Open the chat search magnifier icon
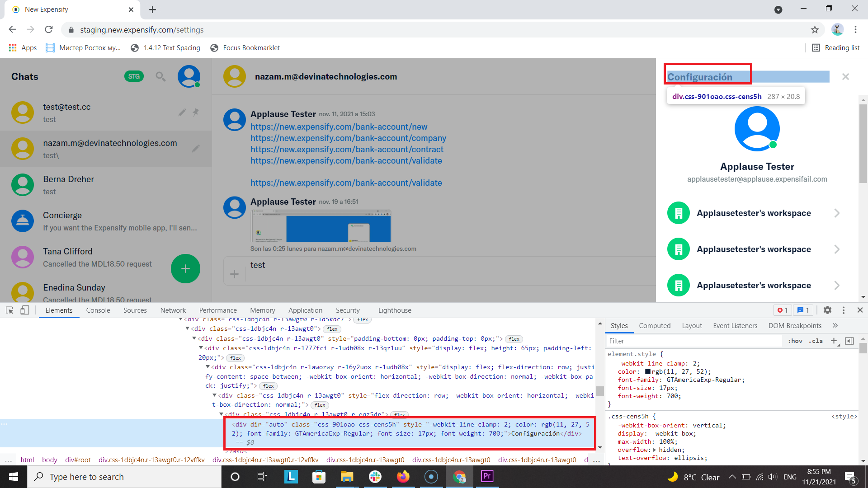868x488 pixels. (160, 76)
